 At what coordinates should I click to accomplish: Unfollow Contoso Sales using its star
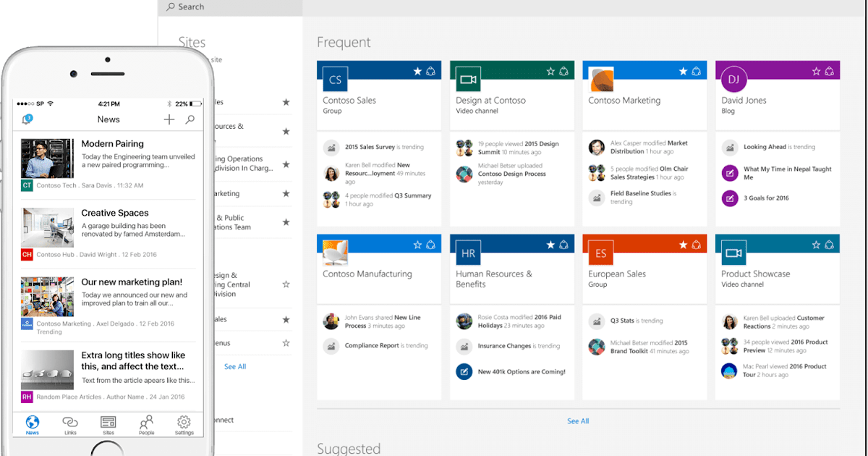[417, 71]
